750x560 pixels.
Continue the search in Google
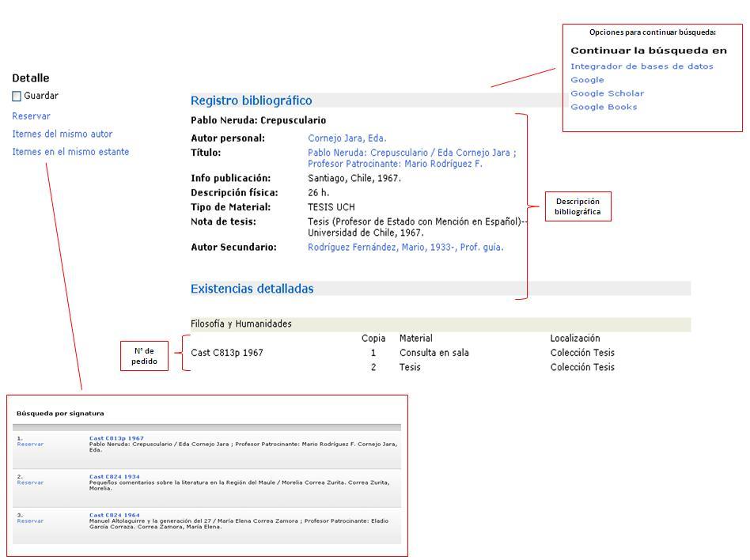click(x=587, y=80)
